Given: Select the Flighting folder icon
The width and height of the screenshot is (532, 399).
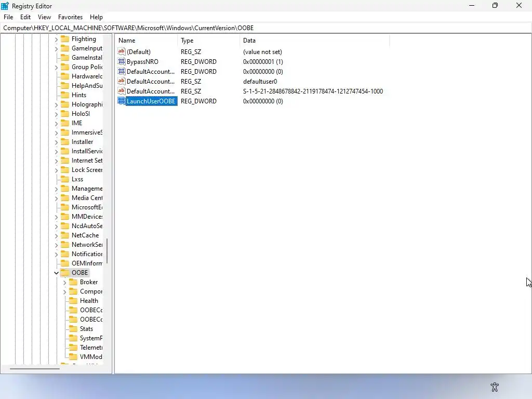Looking at the screenshot, I should tap(65, 38).
